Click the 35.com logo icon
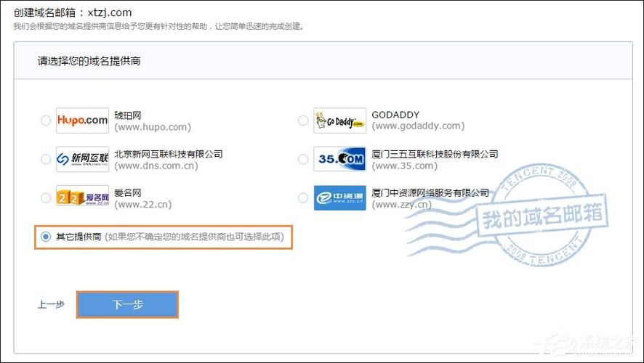This screenshot has height=363, width=644. coord(339,159)
